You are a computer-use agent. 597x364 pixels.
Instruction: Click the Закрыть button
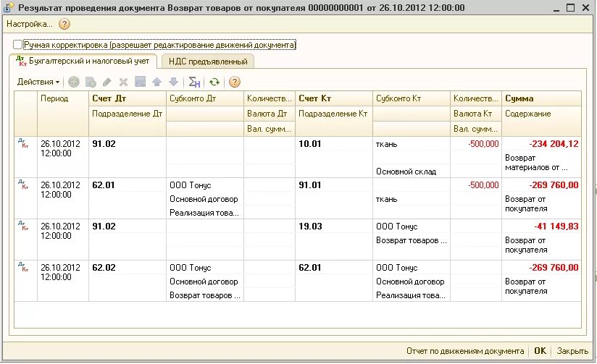(x=572, y=351)
